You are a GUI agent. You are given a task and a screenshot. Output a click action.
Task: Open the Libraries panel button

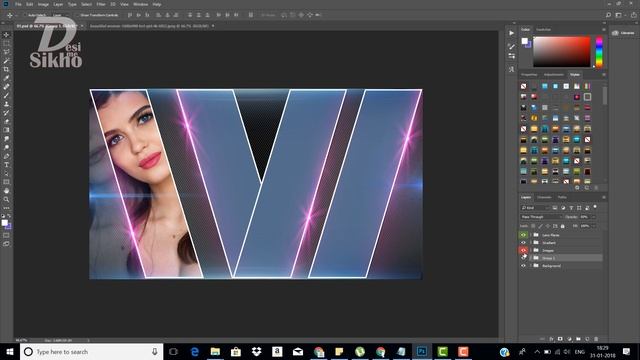tap(623, 33)
